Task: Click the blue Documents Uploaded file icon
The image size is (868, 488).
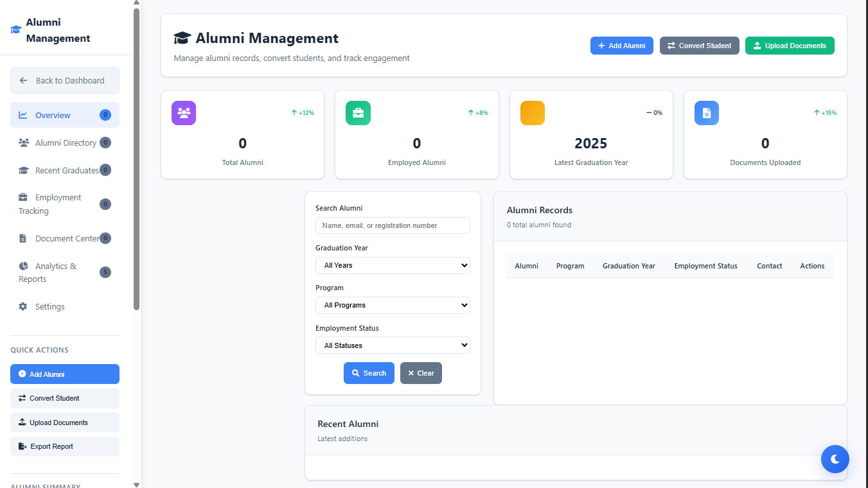Action: [706, 113]
